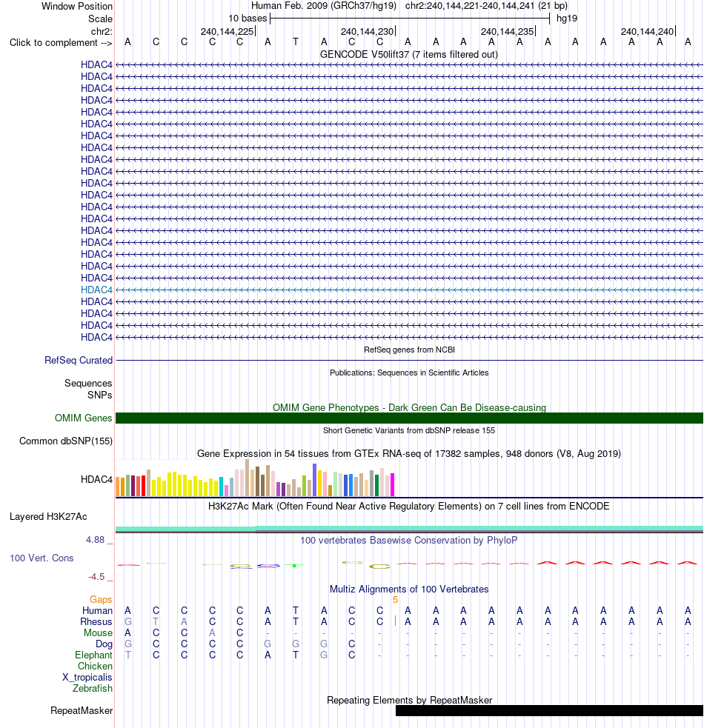Screen dimensions: 704x728
Task: Click the 'Dog' species label
Action: click(x=104, y=644)
